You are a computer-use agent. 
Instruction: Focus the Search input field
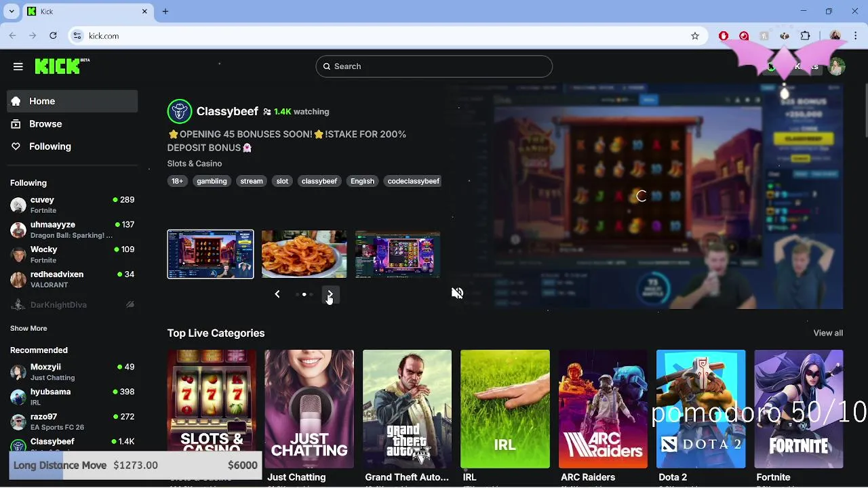[x=434, y=66]
